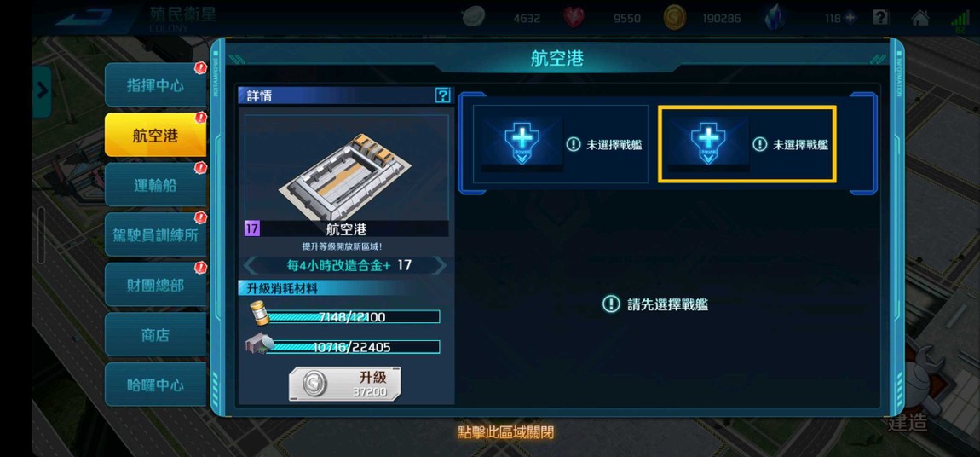Select the 駕駛員訓練所 tab
The image size is (980, 457).
pos(156,235)
